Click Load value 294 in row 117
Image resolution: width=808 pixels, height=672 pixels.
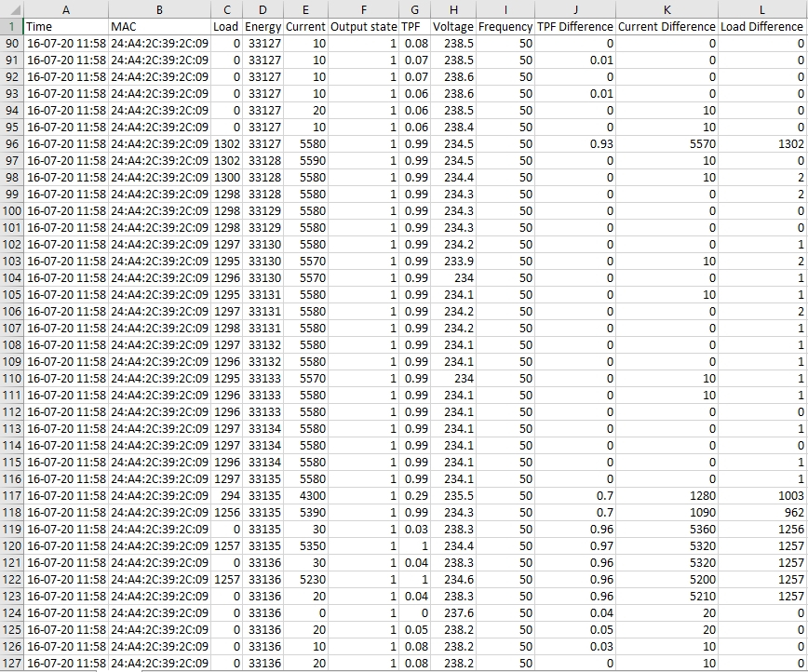pyautogui.click(x=227, y=495)
